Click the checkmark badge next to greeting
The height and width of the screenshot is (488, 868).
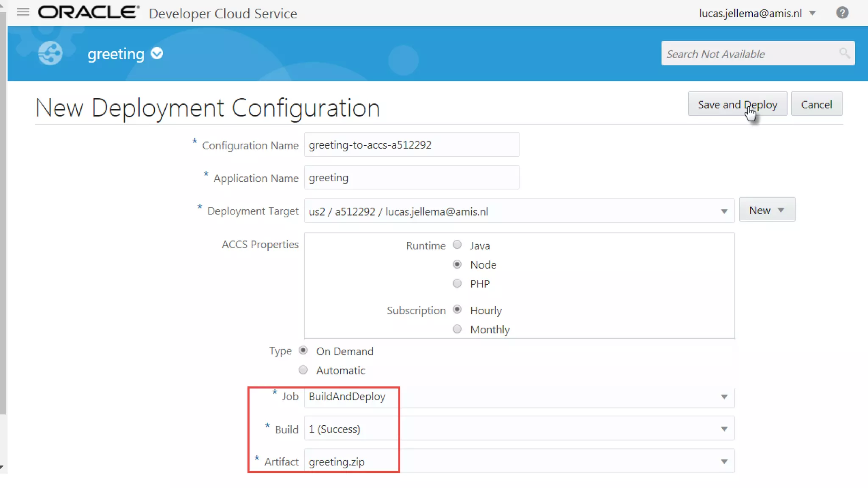[157, 53]
